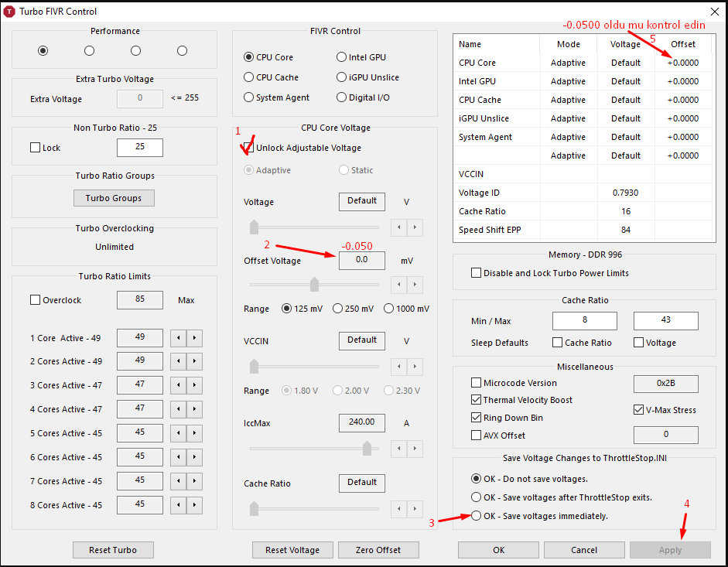The image size is (728, 567).
Task: Click the Reset Turbo button
Action: point(113,550)
